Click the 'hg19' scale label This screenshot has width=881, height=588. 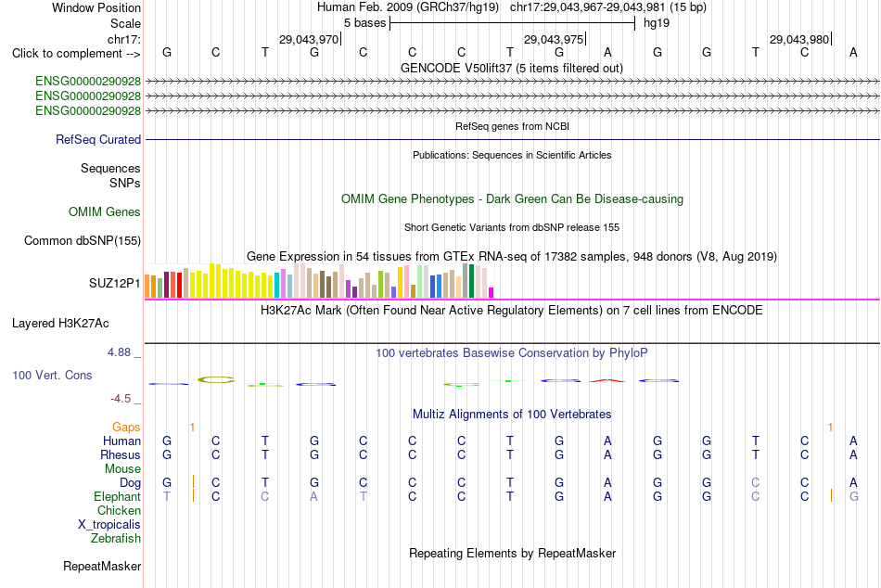pyautogui.click(x=657, y=23)
